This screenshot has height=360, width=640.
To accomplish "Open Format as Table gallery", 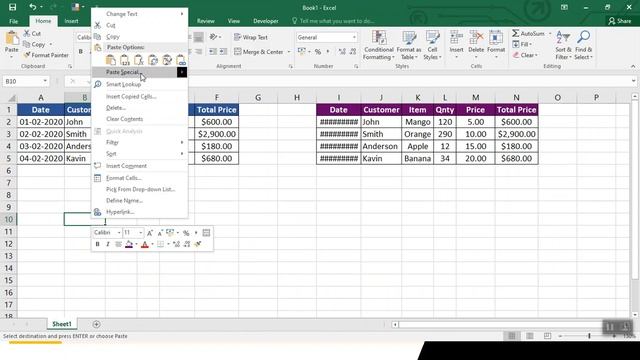I will 409,45.
